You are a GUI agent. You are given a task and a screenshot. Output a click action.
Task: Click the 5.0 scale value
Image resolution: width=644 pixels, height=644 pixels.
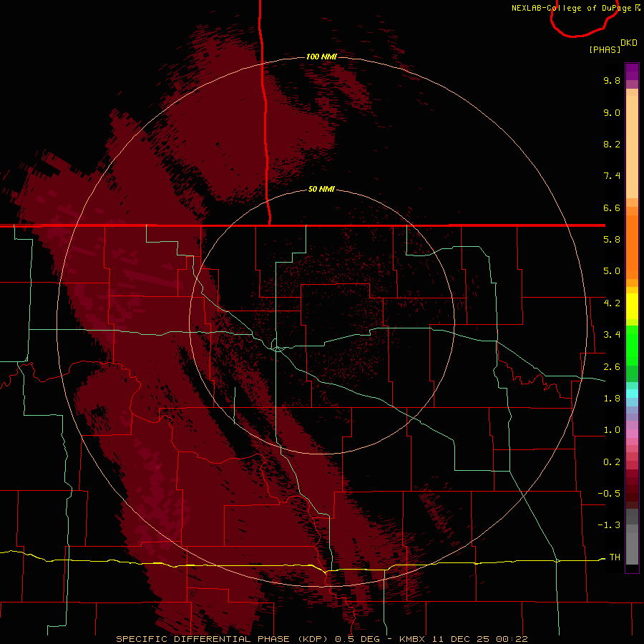612,271
